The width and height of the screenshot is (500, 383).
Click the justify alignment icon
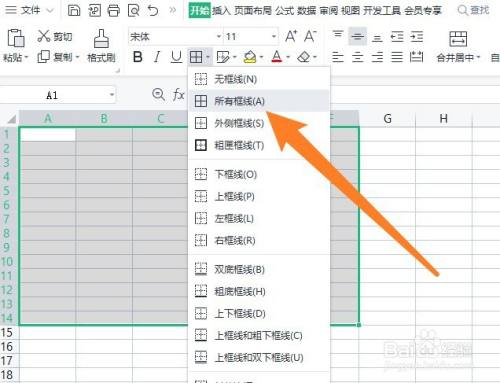pos(397,57)
